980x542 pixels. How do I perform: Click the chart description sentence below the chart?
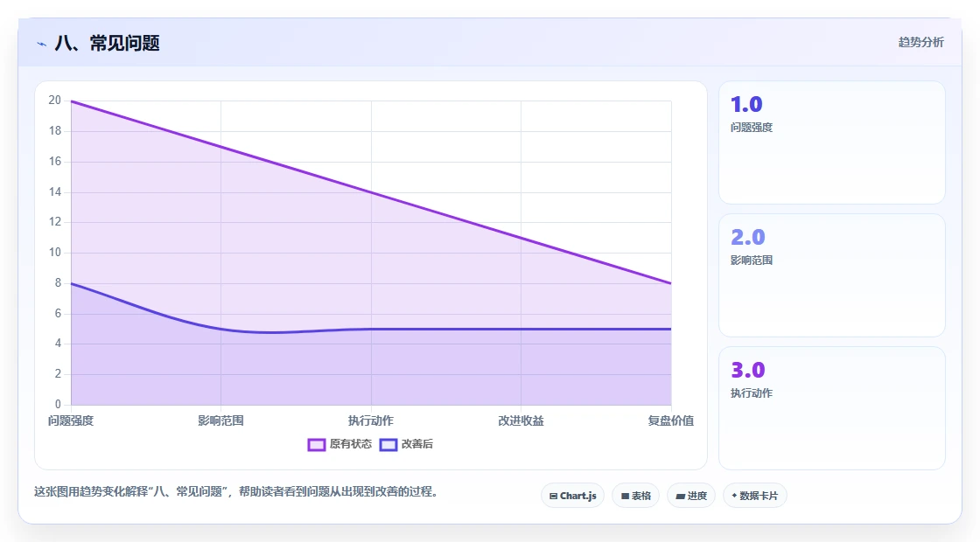[x=236, y=492]
